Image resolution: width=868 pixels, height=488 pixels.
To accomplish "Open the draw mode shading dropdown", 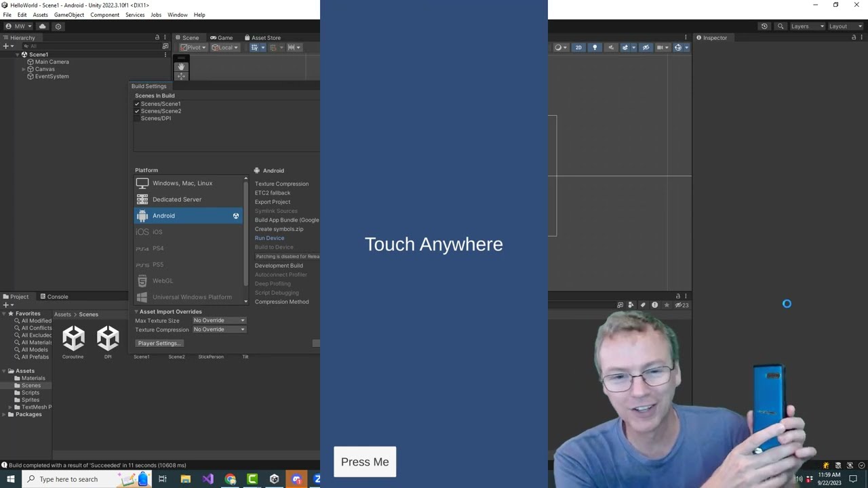I will [560, 47].
